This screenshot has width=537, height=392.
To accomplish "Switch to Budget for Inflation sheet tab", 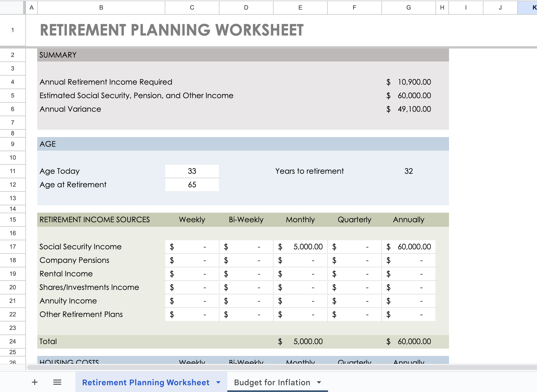I will [272, 382].
